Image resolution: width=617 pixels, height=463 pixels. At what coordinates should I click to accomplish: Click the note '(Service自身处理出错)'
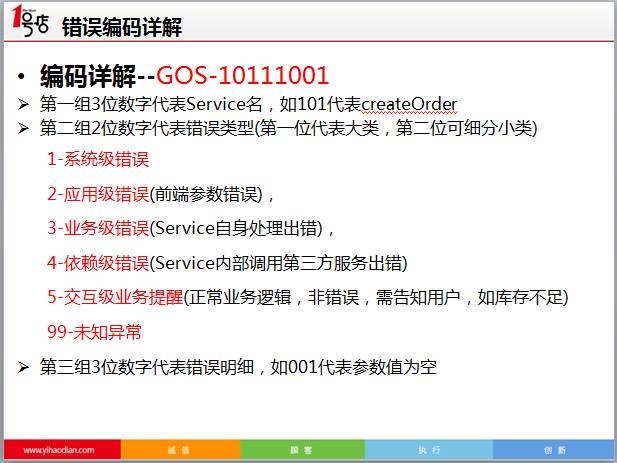click(x=236, y=229)
